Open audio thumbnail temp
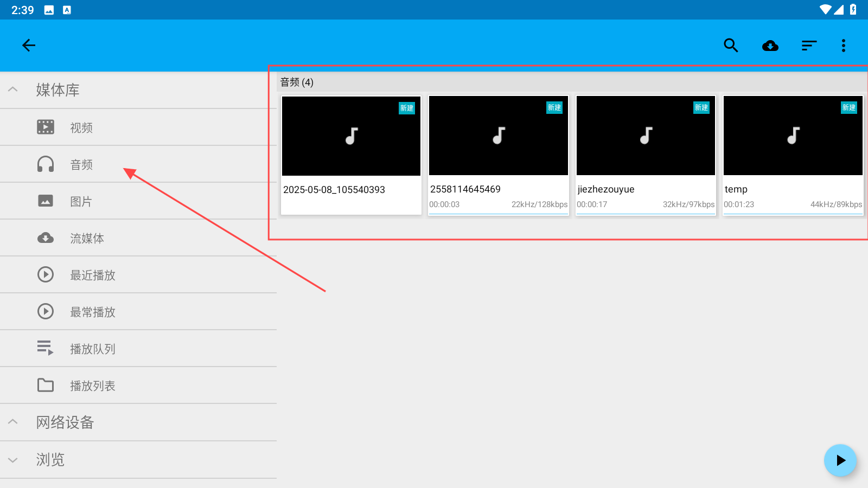This screenshot has height=488, width=868. click(793, 136)
